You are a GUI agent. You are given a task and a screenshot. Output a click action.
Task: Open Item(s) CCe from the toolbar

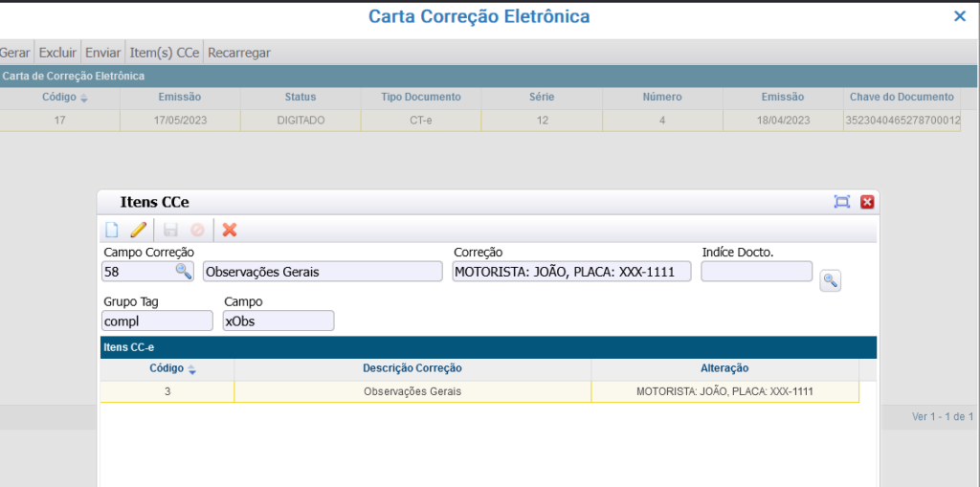(x=164, y=53)
